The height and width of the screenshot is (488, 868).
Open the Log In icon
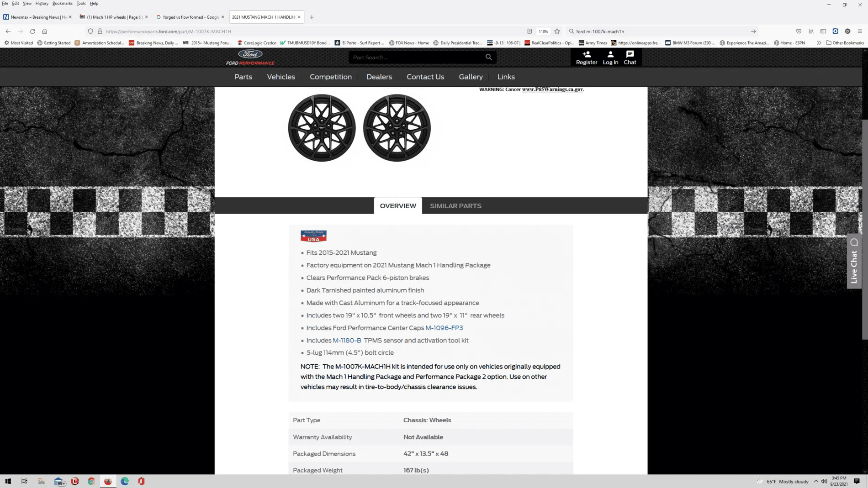coord(610,58)
